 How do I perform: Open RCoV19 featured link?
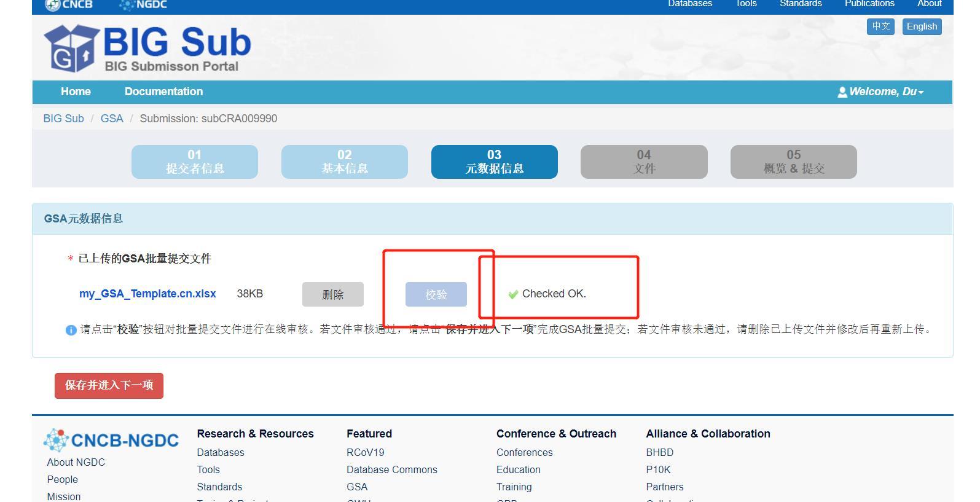click(x=366, y=452)
